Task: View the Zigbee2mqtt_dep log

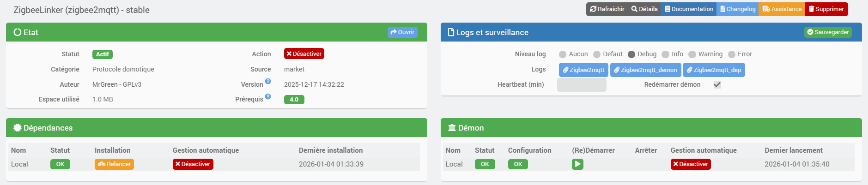Action: tap(714, 70)
